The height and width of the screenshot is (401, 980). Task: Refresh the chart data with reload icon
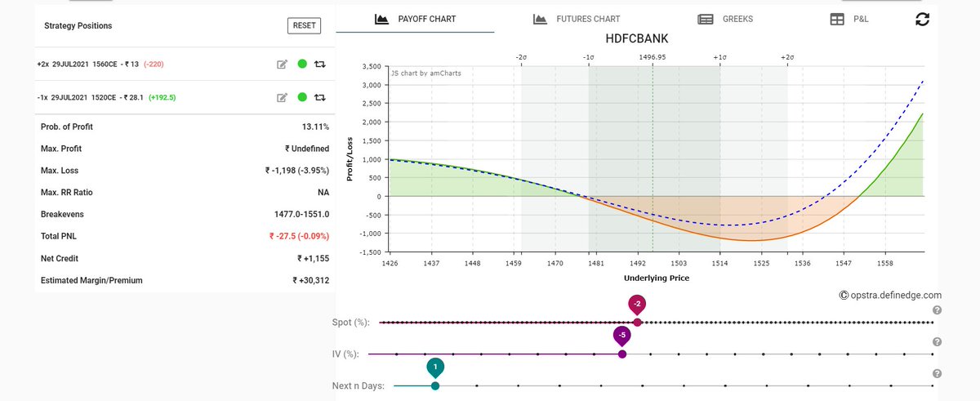pyautogui.click(x=923, y=20)
